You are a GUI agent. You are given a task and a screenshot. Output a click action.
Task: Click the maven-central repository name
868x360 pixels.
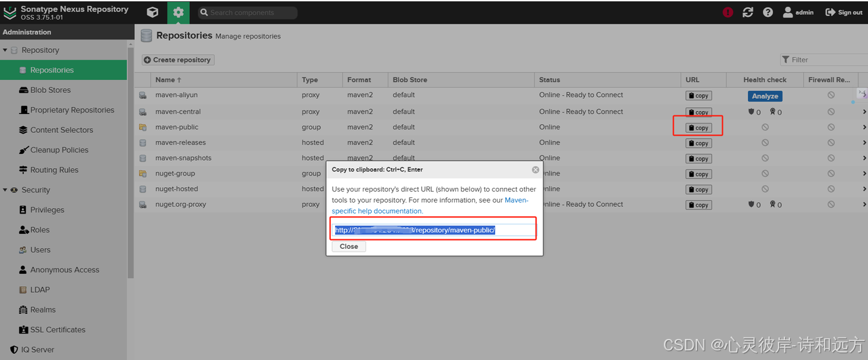(178, 112)
